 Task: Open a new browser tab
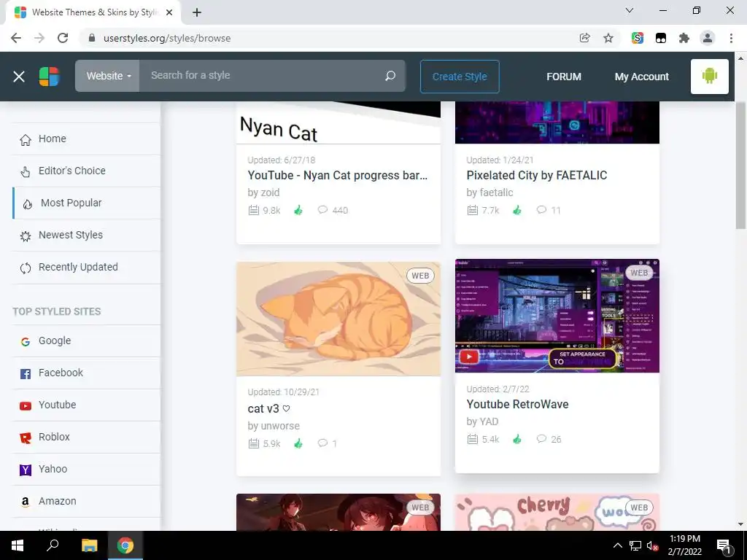(x=197, y=12)
